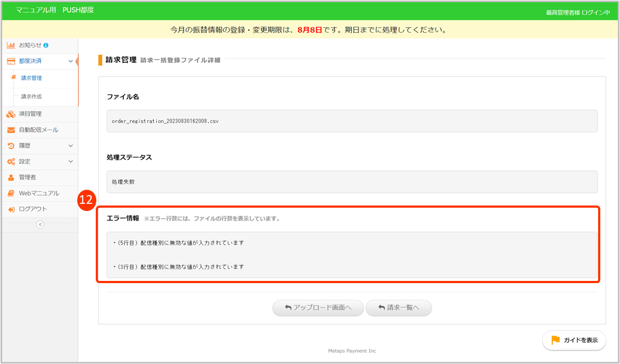620x364 pixels.
Task: Click the 都度決済 credit card icon
Action: (x=10, y=61)
